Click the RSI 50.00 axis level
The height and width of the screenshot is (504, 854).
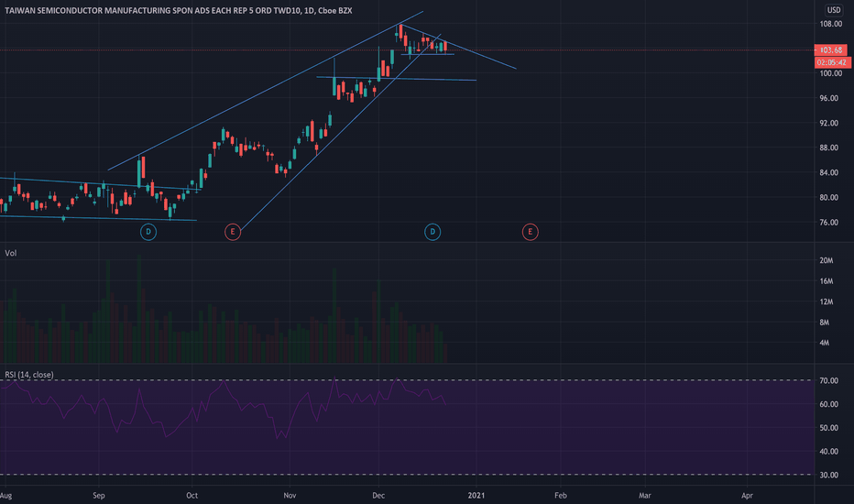pyautogui.click(x=829, y=428)
